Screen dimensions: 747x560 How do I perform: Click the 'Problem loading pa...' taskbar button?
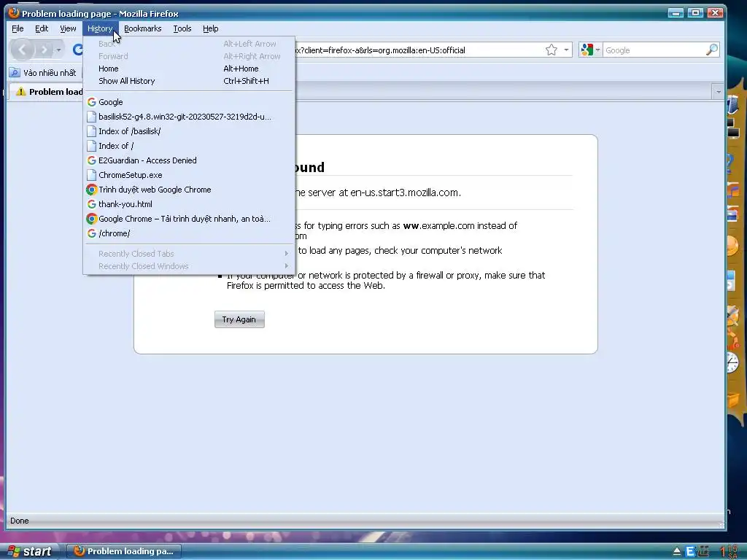pyautogui.click(x=123, y=551)
